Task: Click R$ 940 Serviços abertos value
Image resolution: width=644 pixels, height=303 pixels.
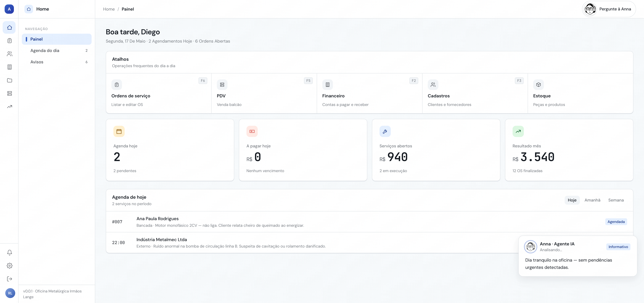Action: pos(394,157)
